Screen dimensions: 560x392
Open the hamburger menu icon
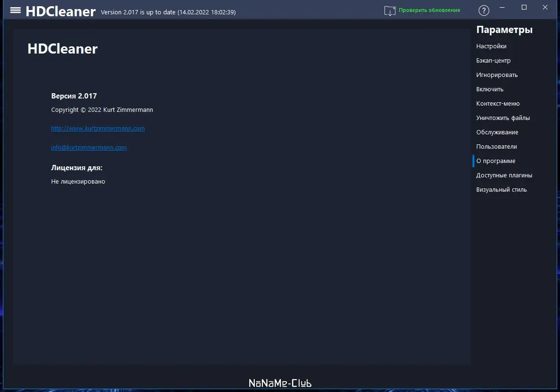click(15, 10)
